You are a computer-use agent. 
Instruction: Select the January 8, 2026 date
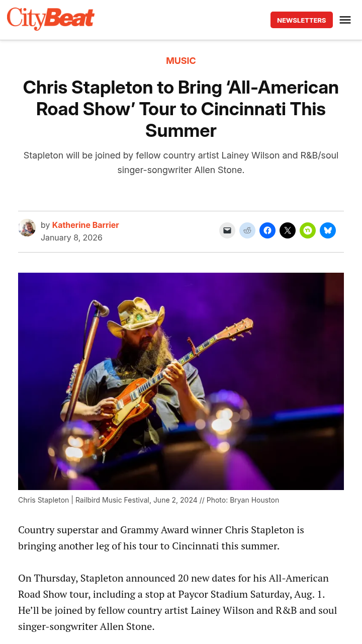pos(71,237)
